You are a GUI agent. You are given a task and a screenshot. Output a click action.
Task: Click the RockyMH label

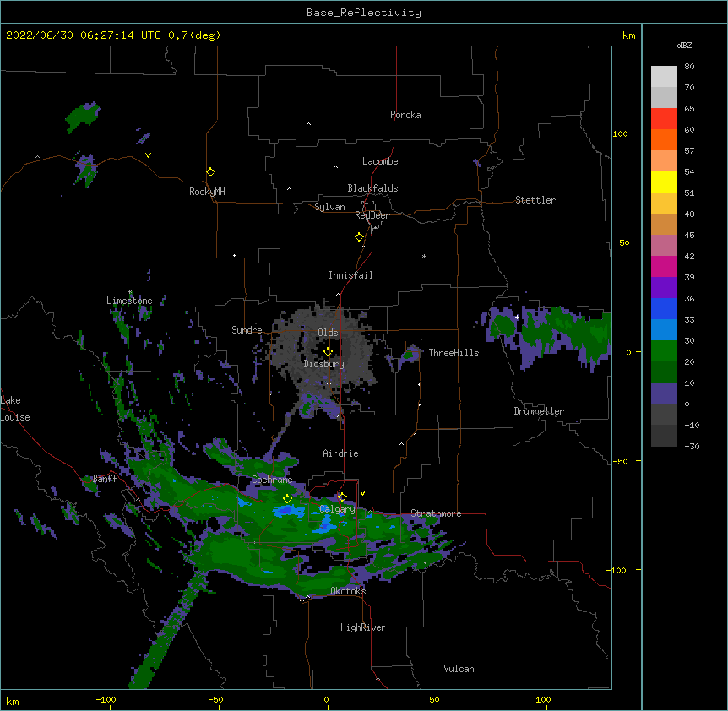tap(207, 192)
